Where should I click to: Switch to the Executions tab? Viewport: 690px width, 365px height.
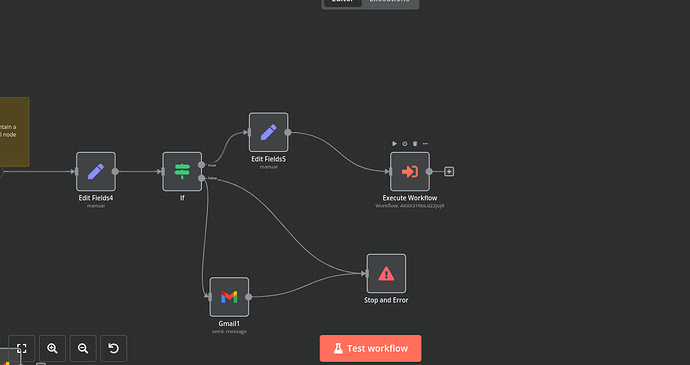click(389, 2)
